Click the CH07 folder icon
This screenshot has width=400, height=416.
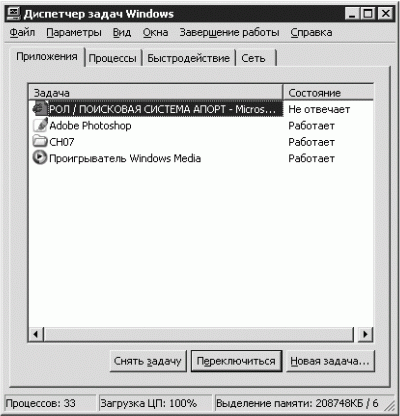click(x=40, y=141)
